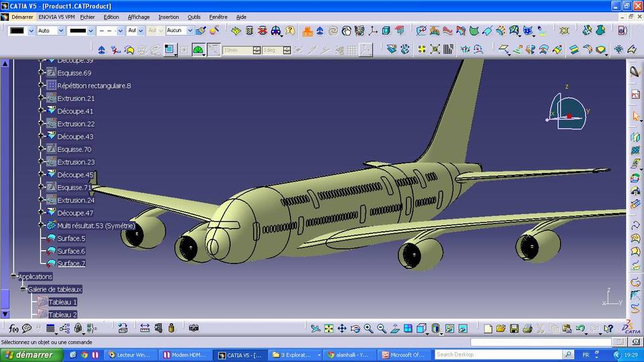Click the Zoom In magnifier icon
The image size is (644, 362).
(368, 328)
